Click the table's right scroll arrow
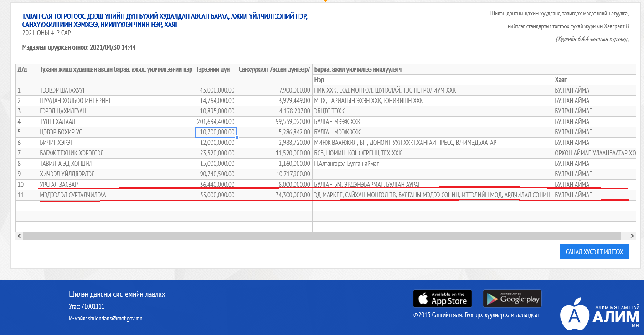The image size is (644, 335). [x=632, y=236]
